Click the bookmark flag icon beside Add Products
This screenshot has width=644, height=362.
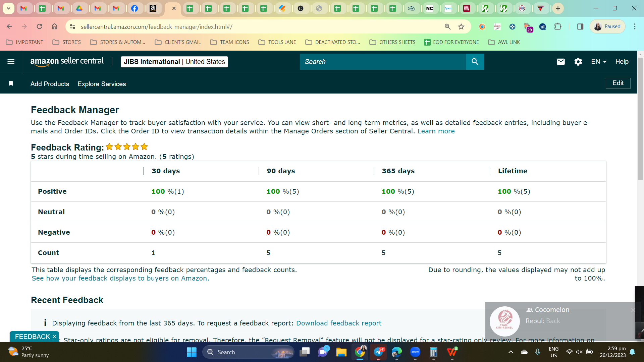click(11, 83)
